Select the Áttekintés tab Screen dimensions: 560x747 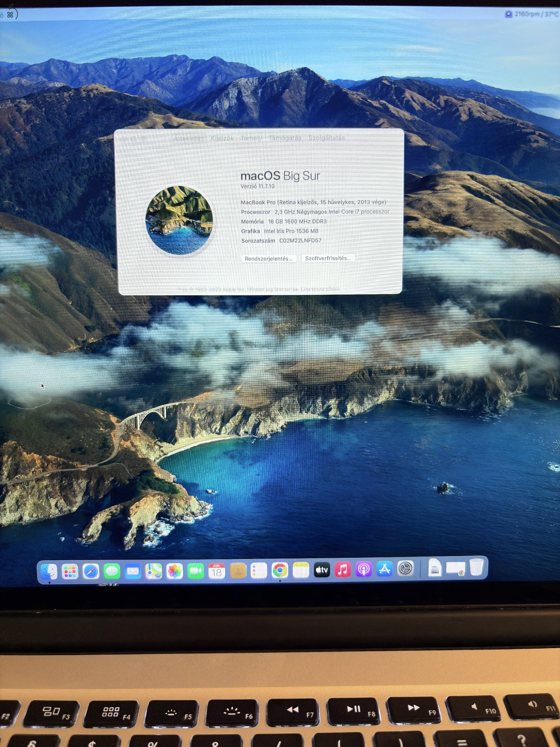[x=189, y=138]
